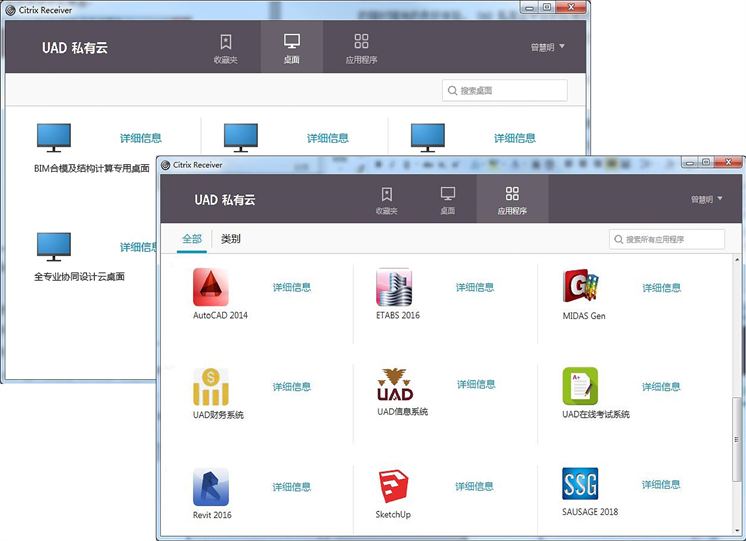Launch the AutoCAD 2014 application icon
746x541 pixels.
pyautogui.click(x=211, y=288)
